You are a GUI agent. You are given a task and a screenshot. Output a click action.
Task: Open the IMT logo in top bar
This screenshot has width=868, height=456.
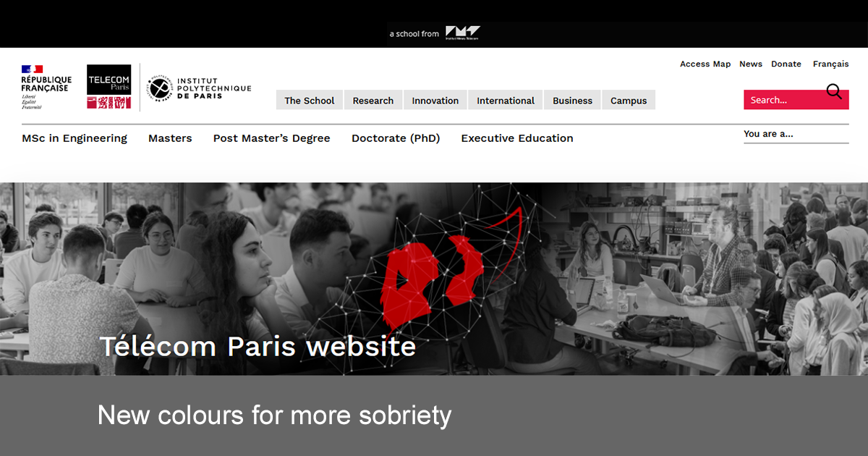tap(463, 33)
